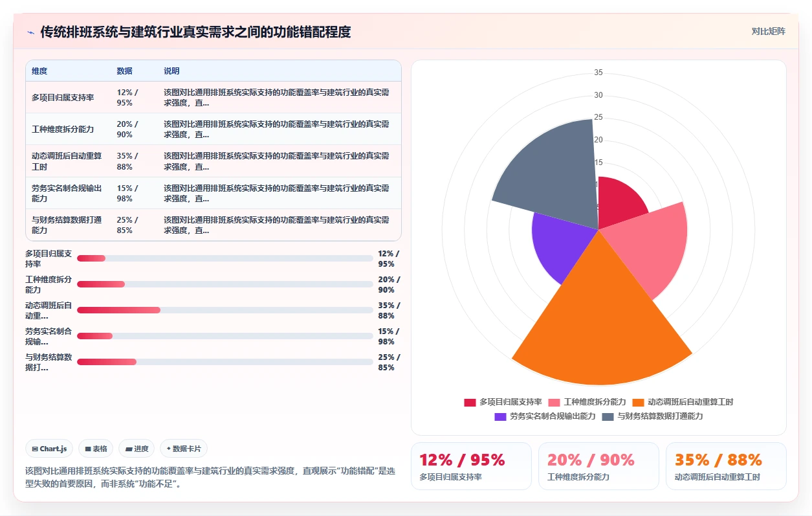Click the 对比矩阵 label in the header
This screenshot has width=812, height=516.
coord(769,31)
